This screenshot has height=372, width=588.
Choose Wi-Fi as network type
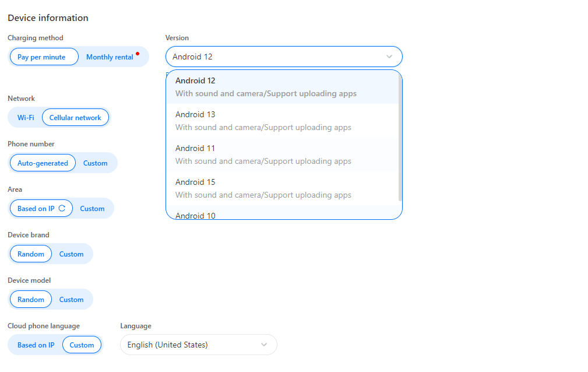[x=26, y=117]
